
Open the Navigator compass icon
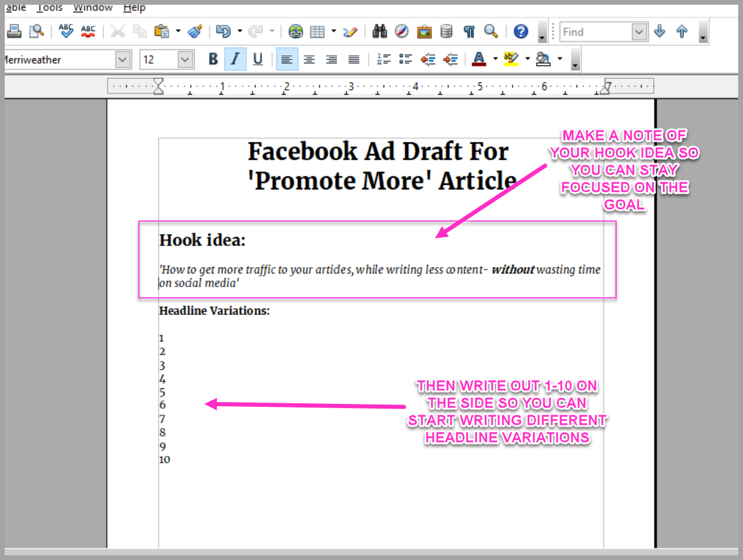[x=402, y=32]
